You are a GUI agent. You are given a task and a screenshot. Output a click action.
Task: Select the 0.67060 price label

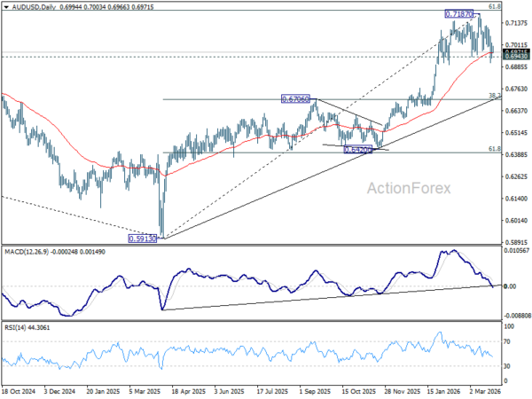coord(295,99)
